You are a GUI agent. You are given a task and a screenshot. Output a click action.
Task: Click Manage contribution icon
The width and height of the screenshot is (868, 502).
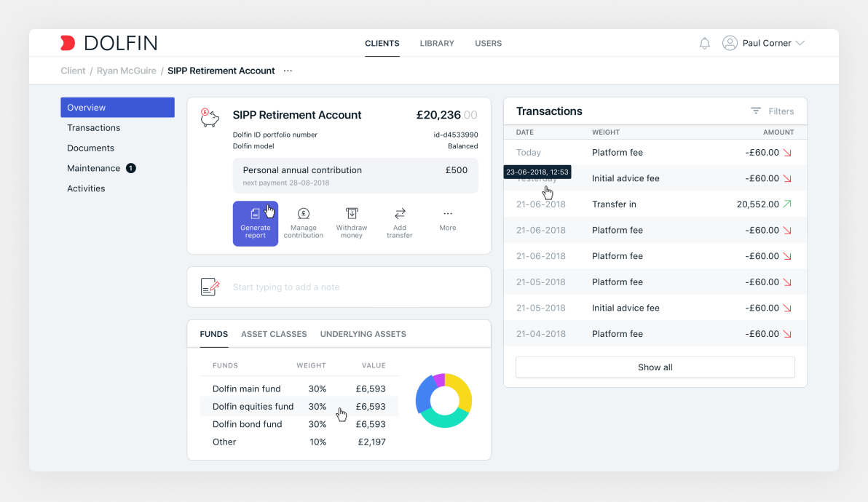pyautogui.click(x=304, y=213)
